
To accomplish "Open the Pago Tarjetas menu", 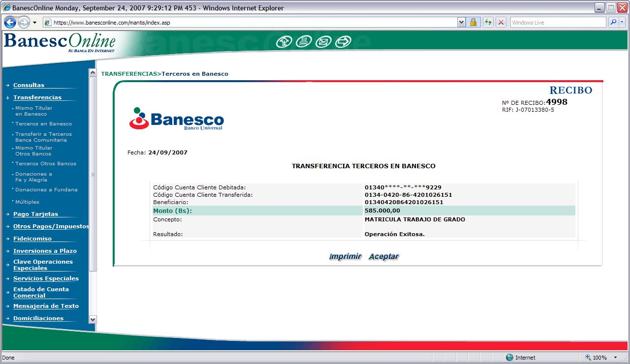I will (35, 214).
